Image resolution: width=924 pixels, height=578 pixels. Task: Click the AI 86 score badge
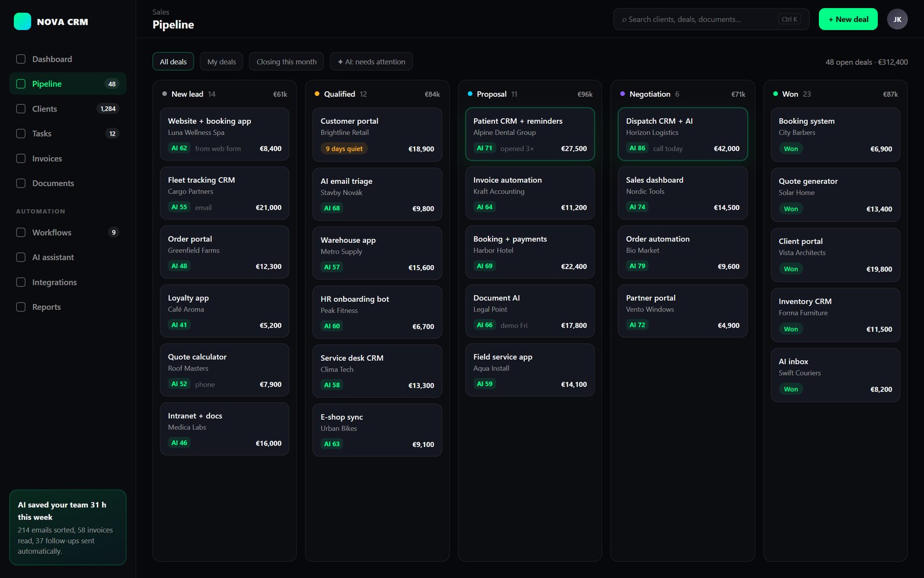coord(638,149)
